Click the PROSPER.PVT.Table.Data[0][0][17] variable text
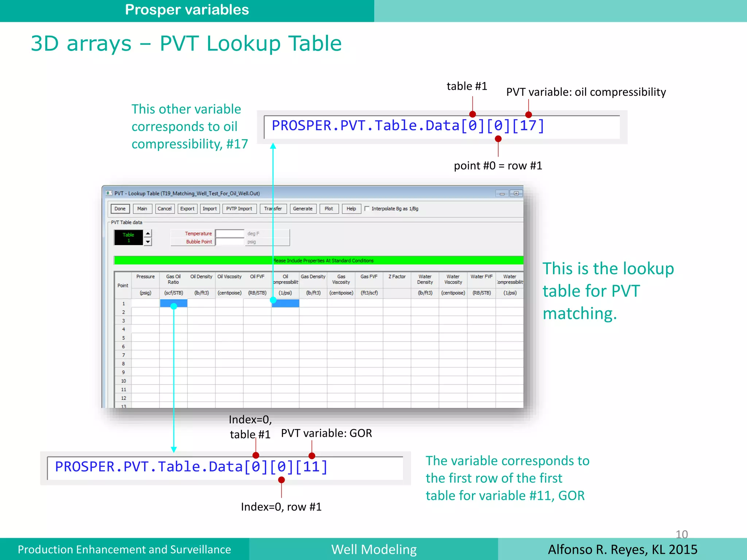The height and width of the screenshot is (560, 747). click(408, 126)
